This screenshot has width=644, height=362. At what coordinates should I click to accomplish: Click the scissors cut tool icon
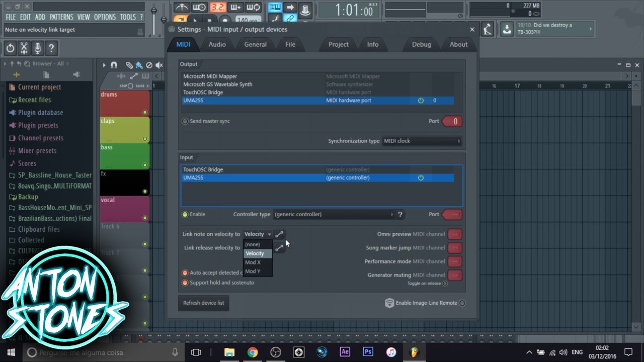click(24, 48)
